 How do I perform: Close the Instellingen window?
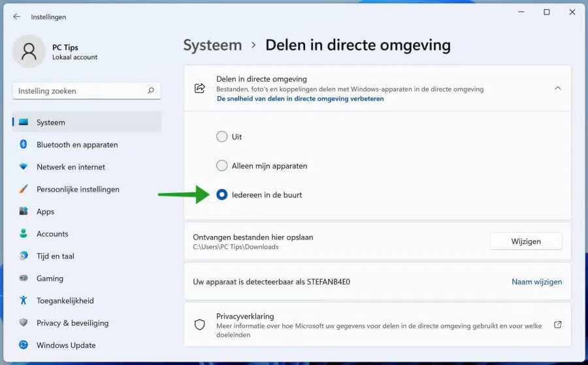pos(572,12)
